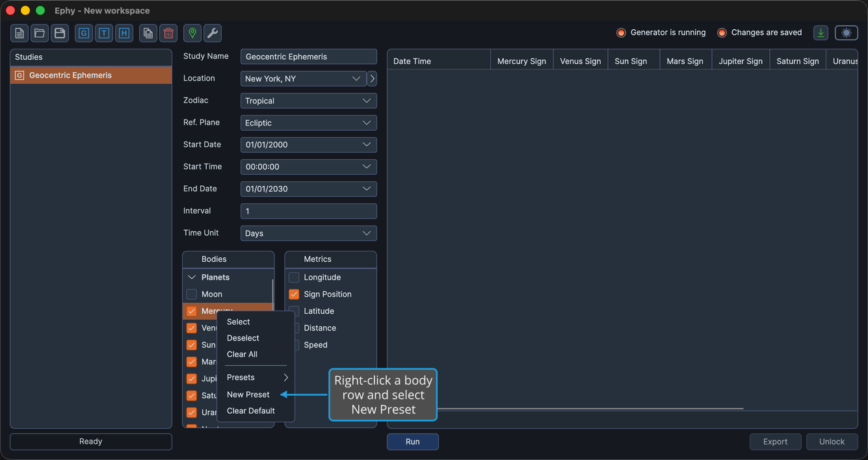Screen dimensions: 868x460
Task: Uncheck the Uranus body checkbox
Action: pyautogui.click(x=192, y=413)
